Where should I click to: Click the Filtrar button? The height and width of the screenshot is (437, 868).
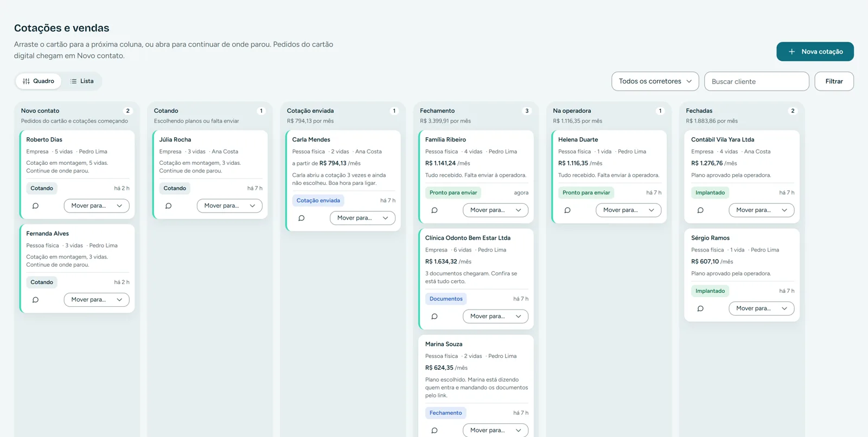[x=834, y=81]
